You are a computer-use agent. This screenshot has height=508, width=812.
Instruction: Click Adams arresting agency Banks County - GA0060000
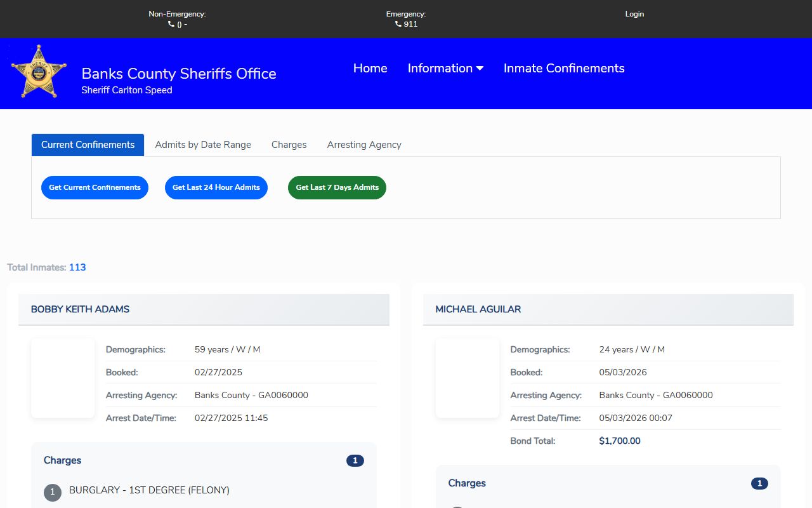251,395
